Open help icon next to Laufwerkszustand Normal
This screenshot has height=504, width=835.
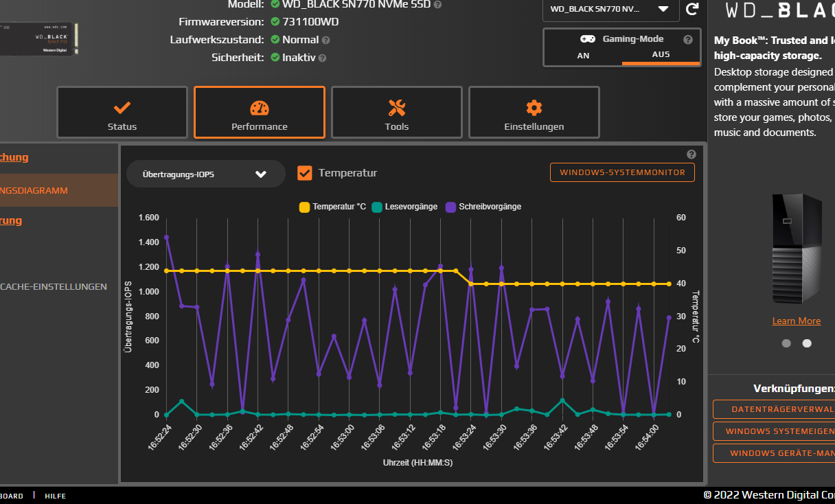325,40
